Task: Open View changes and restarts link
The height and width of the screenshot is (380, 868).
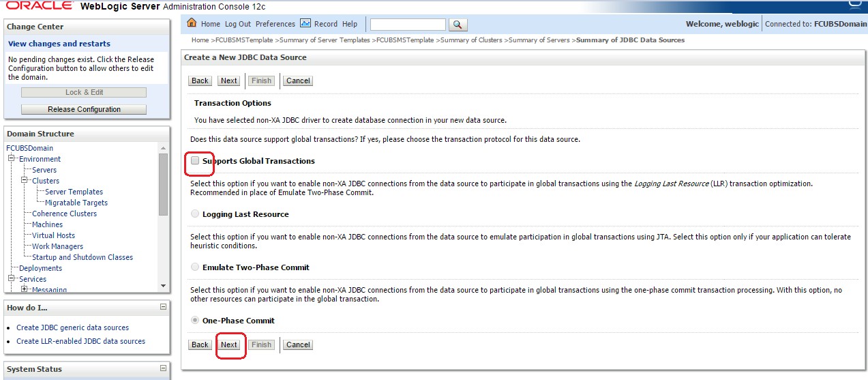Action: coord(59,44)
